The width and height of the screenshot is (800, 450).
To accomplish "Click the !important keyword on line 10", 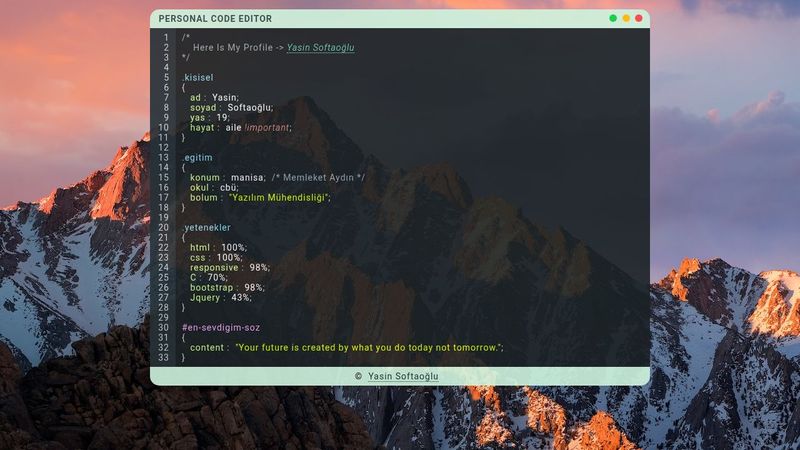I will (267, 127).
